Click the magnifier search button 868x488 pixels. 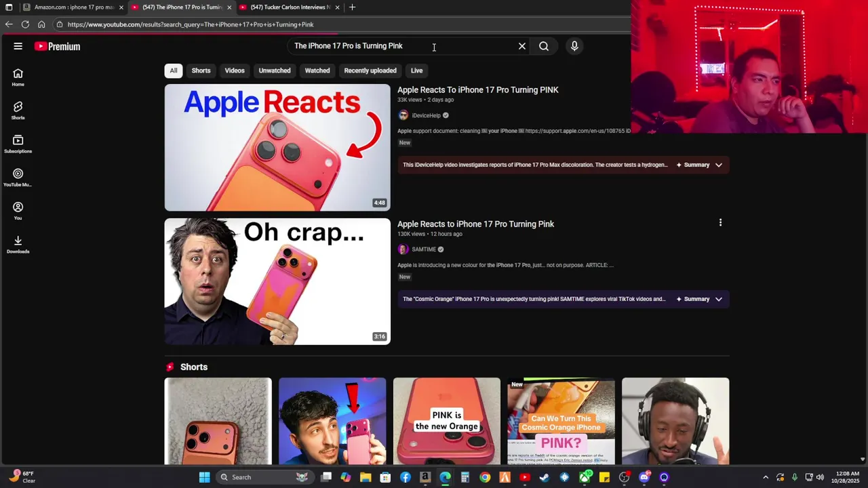pos(544,46)
